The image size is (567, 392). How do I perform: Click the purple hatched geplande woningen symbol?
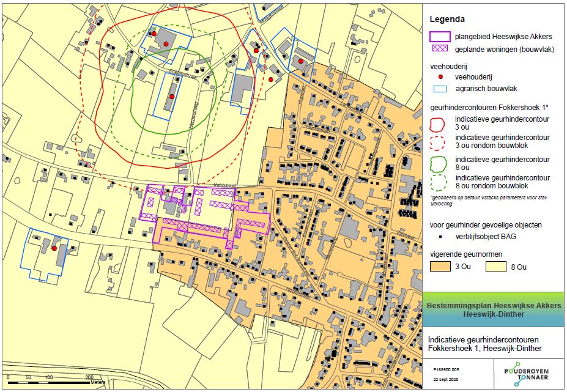[x=440, y=48]
